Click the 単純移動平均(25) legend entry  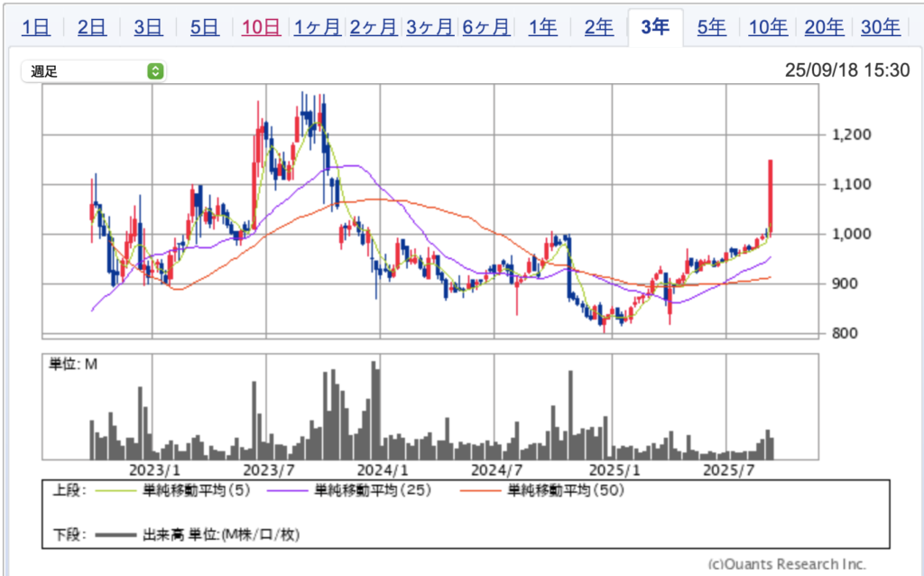(x=374, y=490)
